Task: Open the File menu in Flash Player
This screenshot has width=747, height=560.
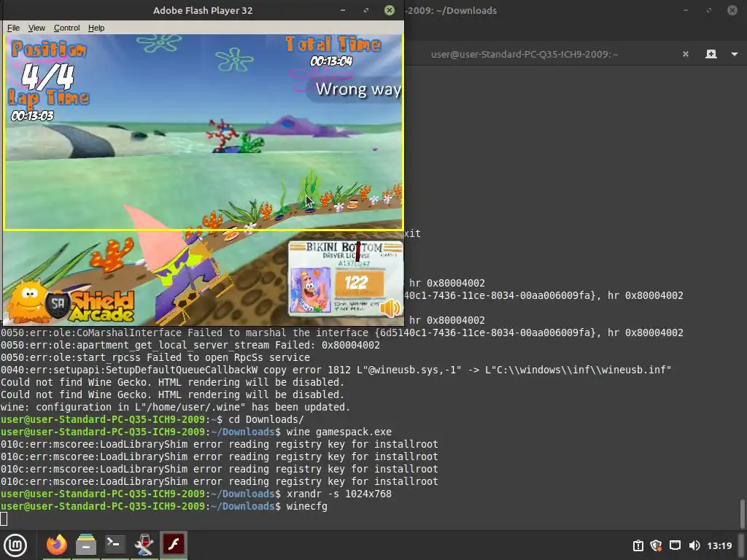Action: coord(13,28)
